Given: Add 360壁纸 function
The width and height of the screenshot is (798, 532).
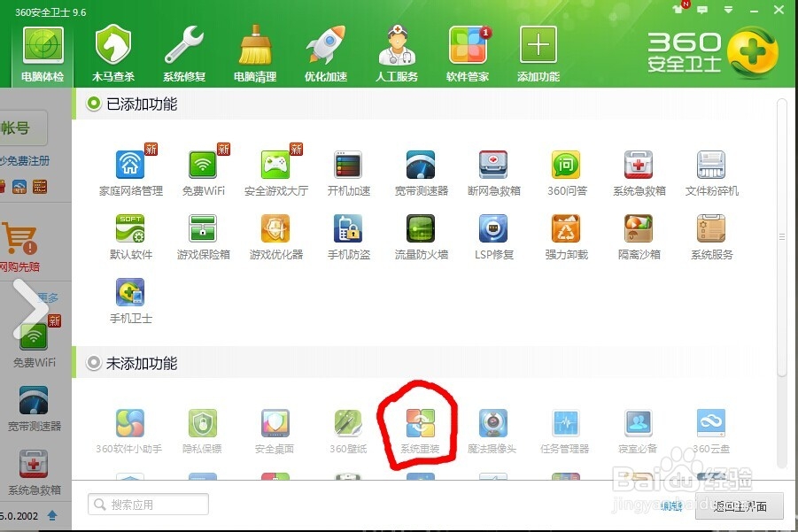Looking at the screenshot, I should click(348, 431).
